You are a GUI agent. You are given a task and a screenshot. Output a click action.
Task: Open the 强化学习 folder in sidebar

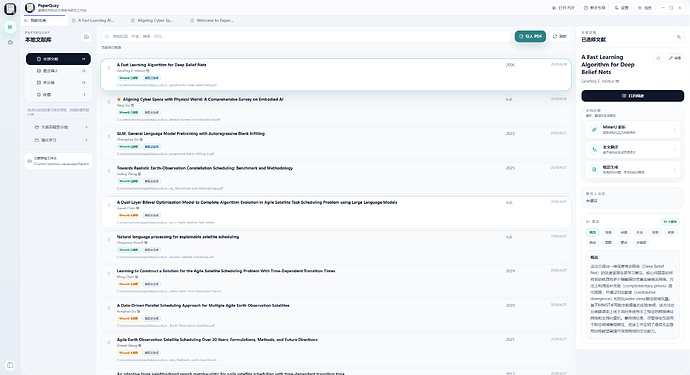pyautogui.click(x=59, y=140)
